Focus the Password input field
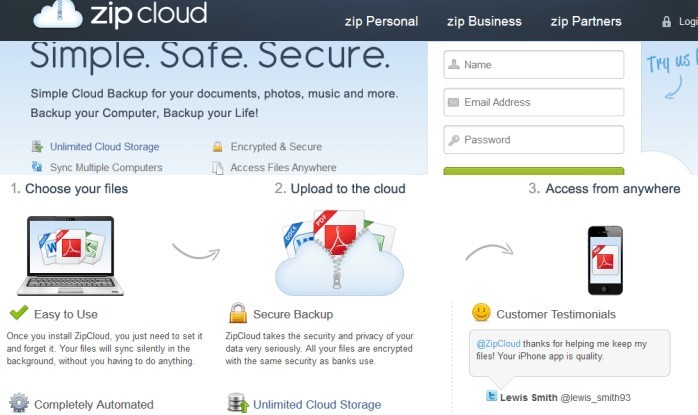Viewport: 698px width, 415px height. [534, 139]
